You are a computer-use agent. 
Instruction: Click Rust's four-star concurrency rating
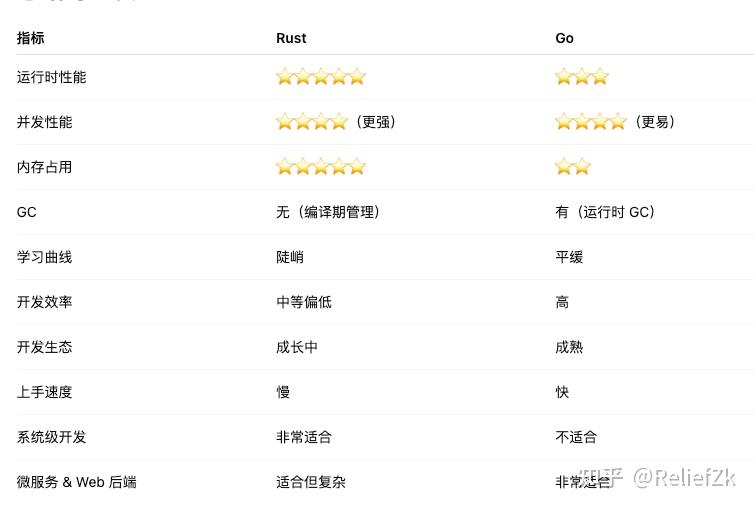pos(312,122)
